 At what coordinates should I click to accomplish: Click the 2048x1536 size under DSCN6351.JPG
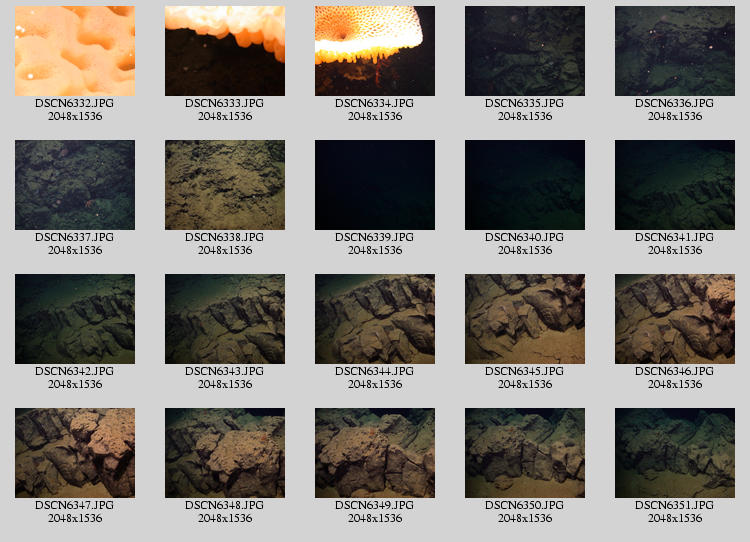675,518
